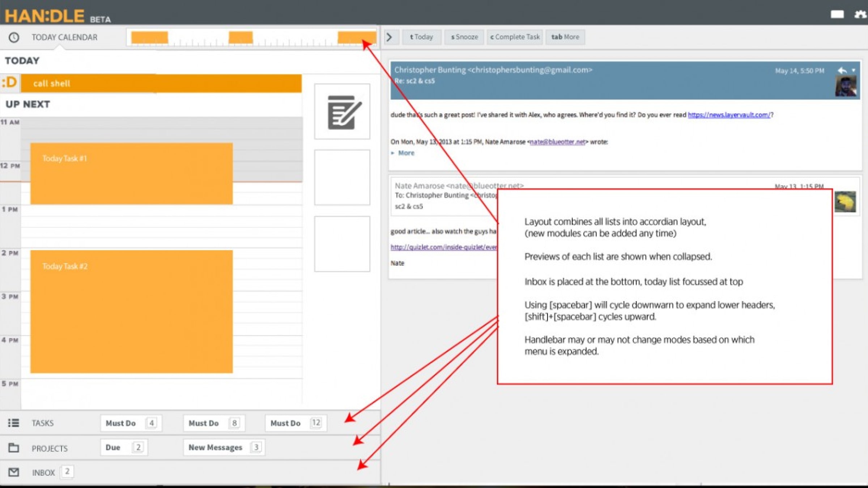The height and width of the screenshot is (488, 868).
Task: Click the Due 2 chip in Projects
Action: click(x=124, y=448)
